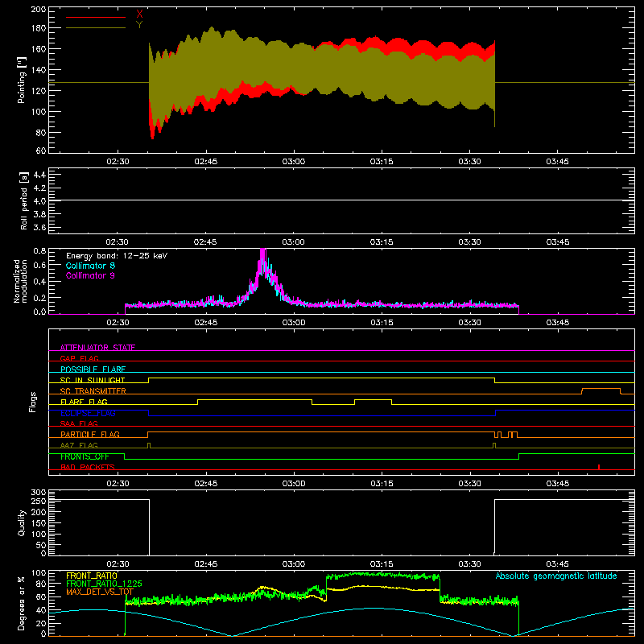Click the 150 tick on Quality axis
The image size is (644, 644).
[x=39, y=523]
